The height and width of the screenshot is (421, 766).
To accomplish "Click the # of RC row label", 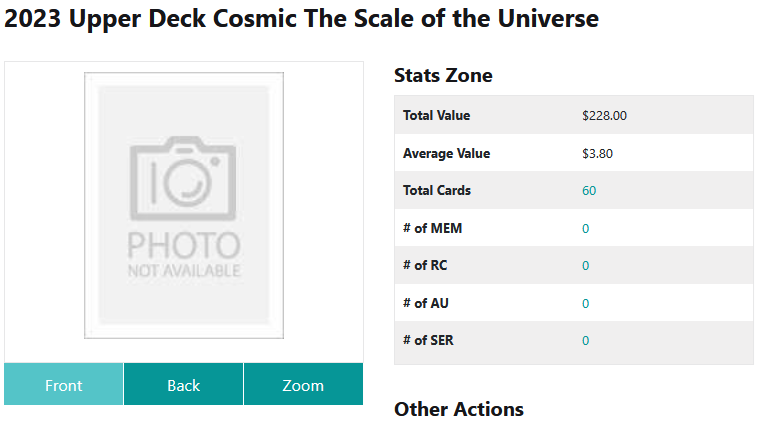I will (425, 265).
